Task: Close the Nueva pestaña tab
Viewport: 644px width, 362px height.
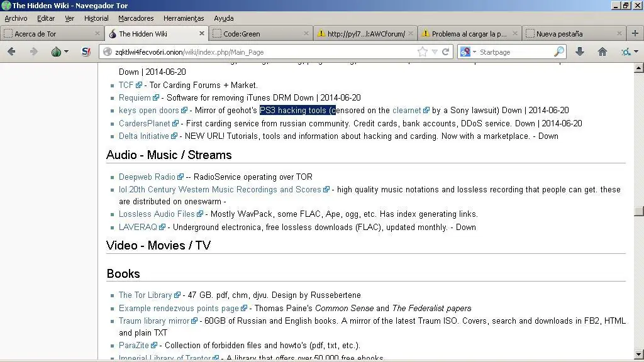Action: (619, 34)
